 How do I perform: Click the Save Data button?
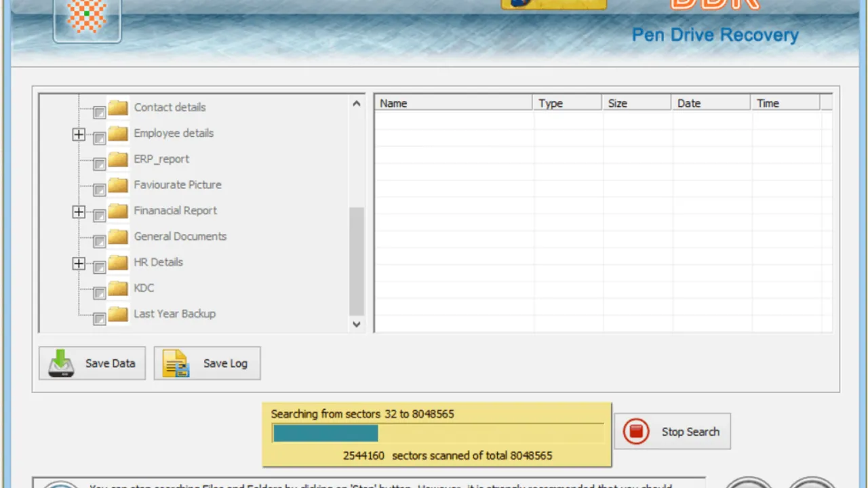[x=92, y=363]
